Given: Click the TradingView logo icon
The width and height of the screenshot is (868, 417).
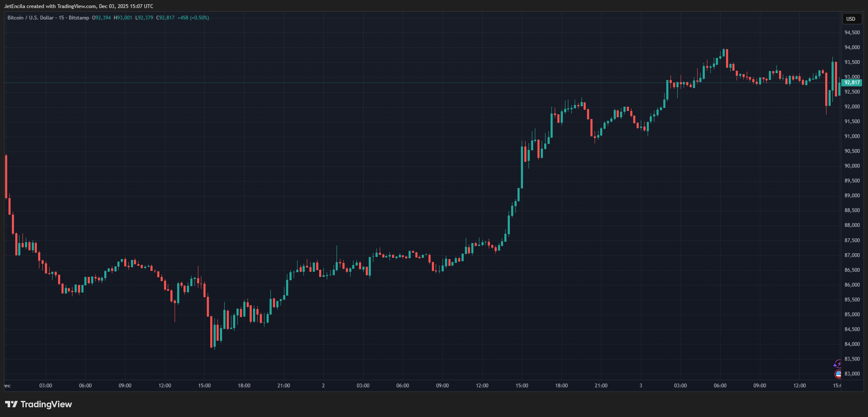Looking at the screenshot, I should (x=11, y=404).
